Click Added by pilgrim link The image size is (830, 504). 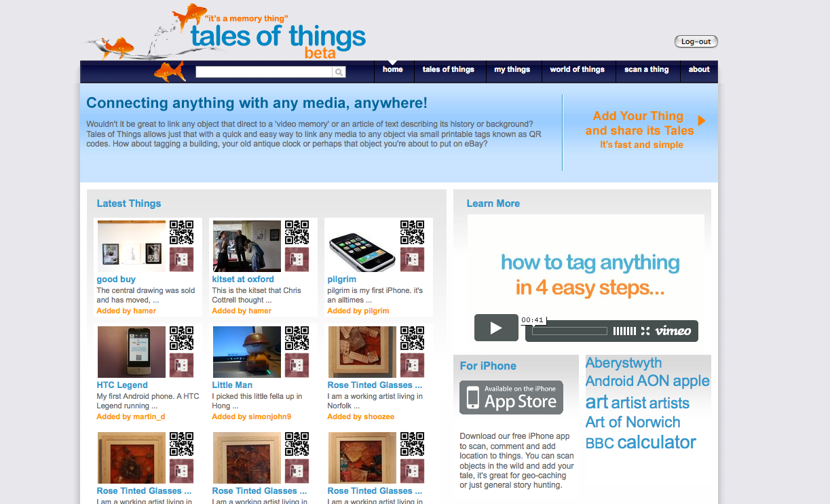[358, 311]
